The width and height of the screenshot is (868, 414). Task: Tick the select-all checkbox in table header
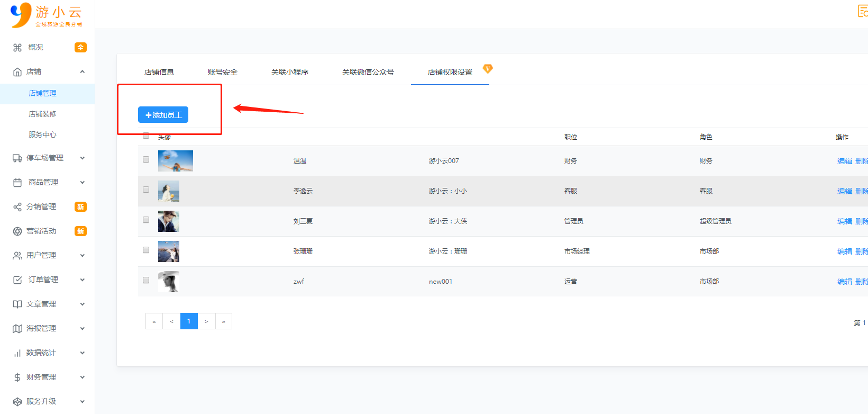pos(146,136)
